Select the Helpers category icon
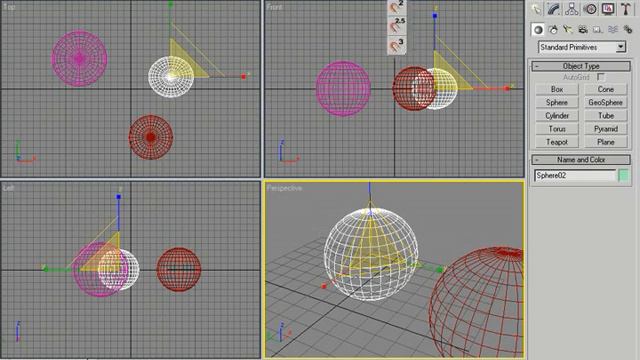 tap(598, 29)
